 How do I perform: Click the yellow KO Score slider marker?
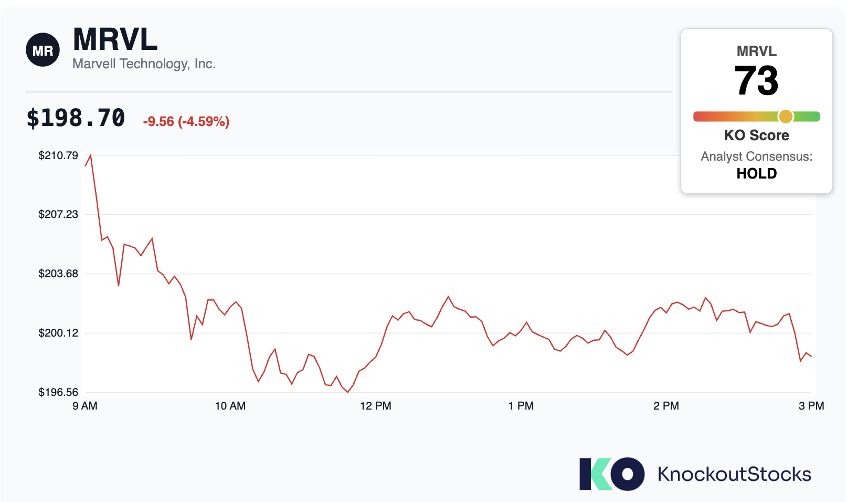point(786,116)
